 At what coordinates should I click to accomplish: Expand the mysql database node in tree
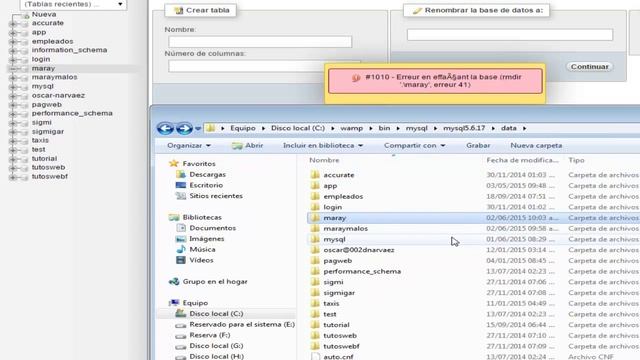(x=13, y=87)
